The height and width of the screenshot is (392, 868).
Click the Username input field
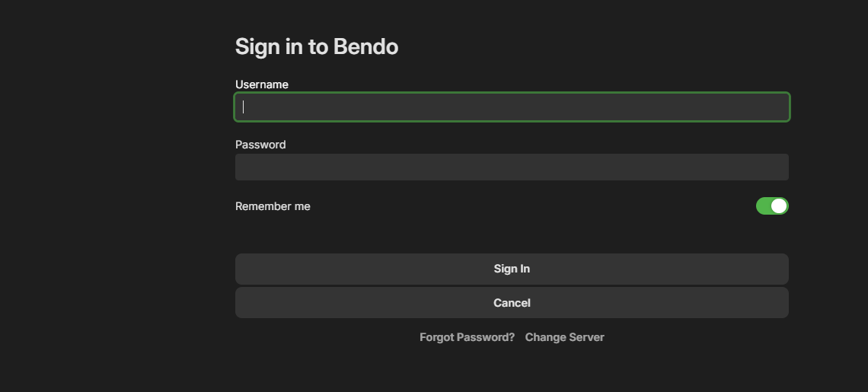point(512,107)
